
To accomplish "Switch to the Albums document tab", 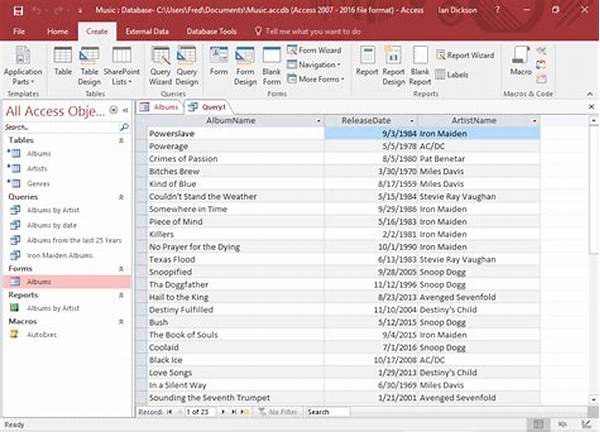I will [159, 107].
